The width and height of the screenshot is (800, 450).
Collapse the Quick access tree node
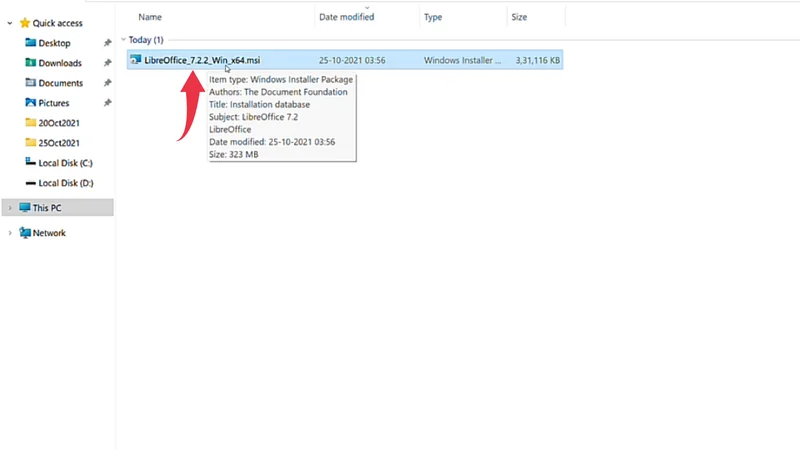click(10, 22)
